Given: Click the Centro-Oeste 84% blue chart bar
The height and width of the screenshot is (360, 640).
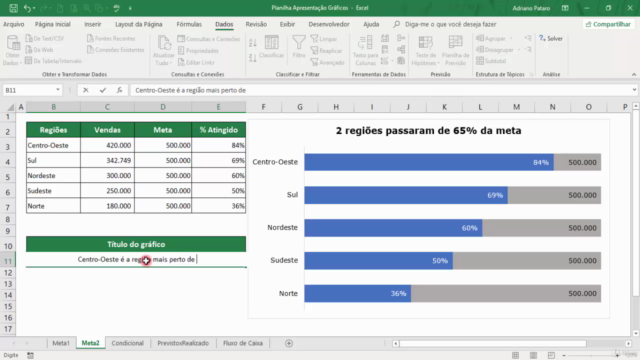Looking at the screenshot, I should (429, 162).
